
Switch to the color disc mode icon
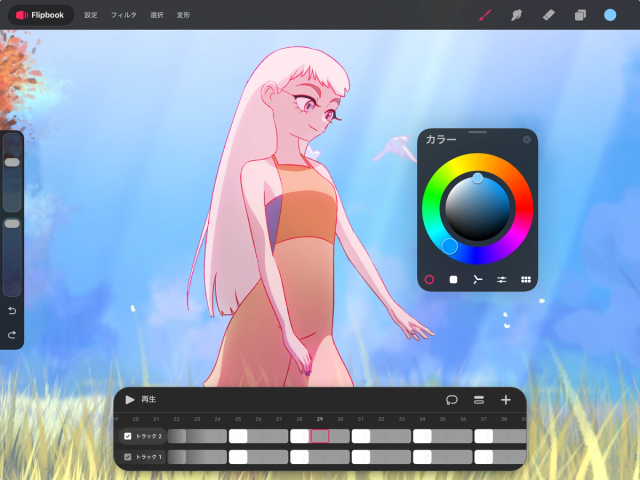point(429,280)
